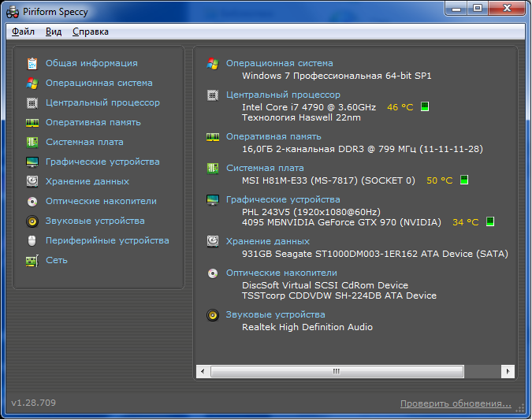
Task: Click the horizontal scrollbar thumb
Action: 337,371
